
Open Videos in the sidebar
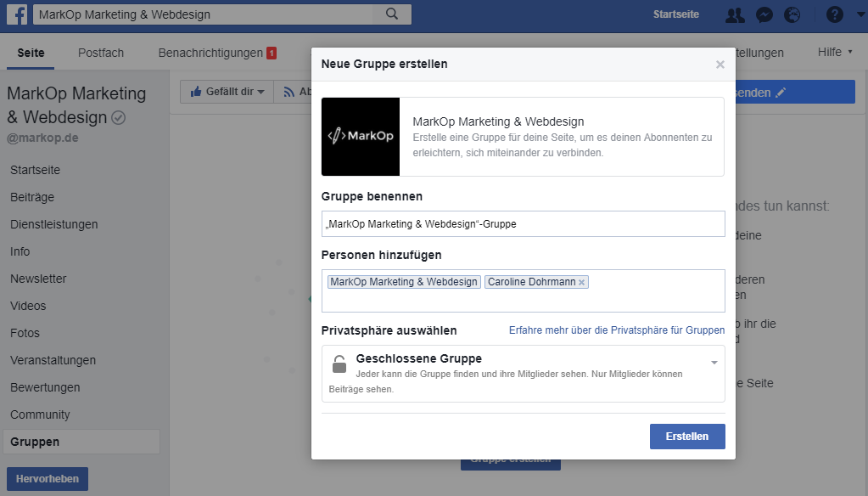coord(28,306)
